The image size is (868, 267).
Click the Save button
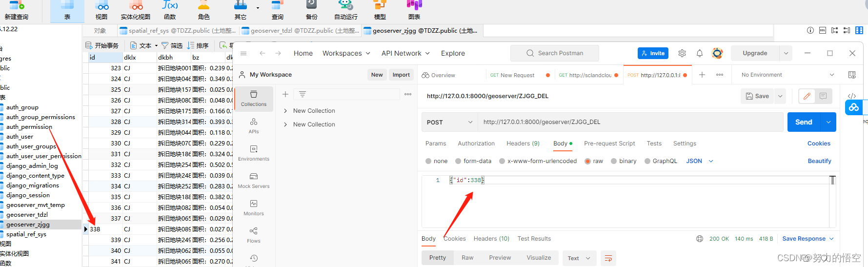[757, 96]
